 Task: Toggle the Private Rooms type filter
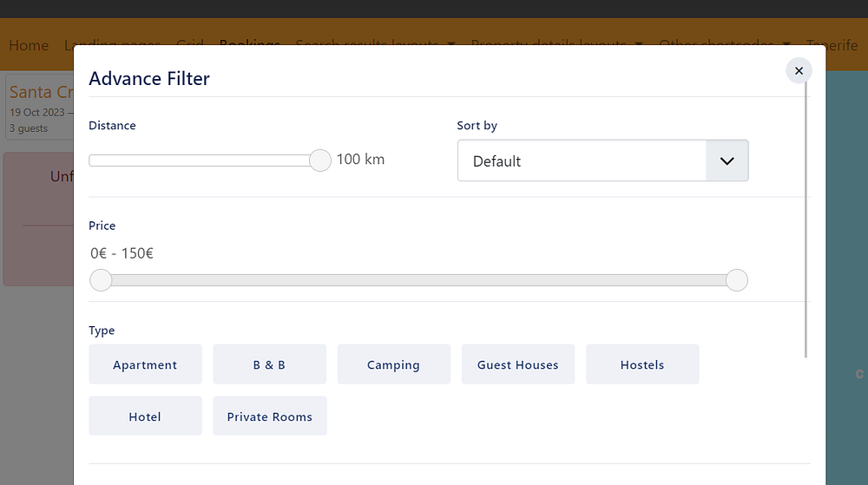[x=270, y=416]
